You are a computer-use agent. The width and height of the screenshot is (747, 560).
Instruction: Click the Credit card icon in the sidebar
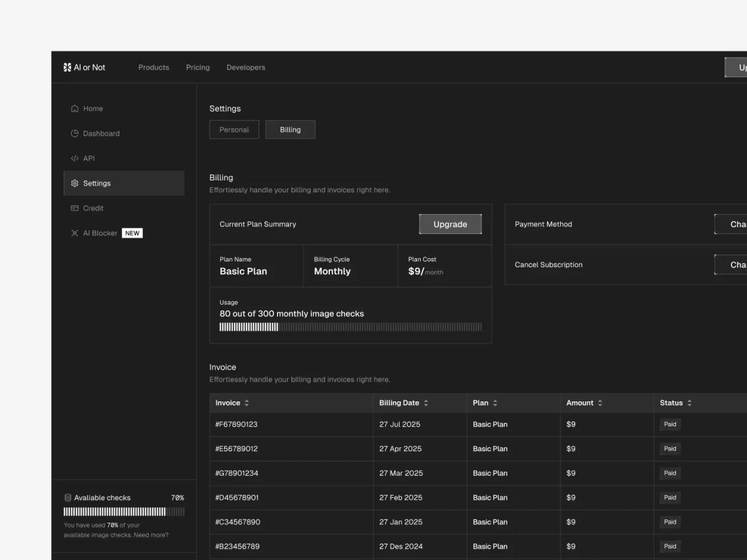[x=75, y=208]
